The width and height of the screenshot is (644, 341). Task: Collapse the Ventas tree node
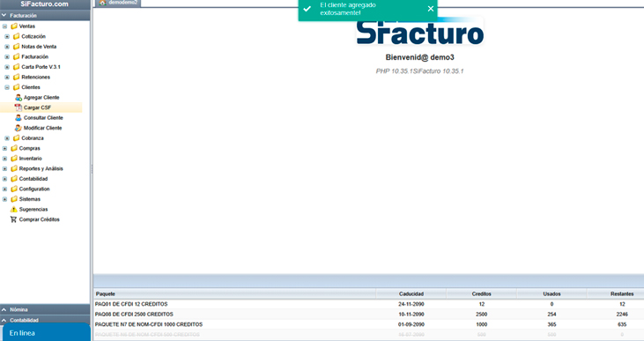pyautogui.click(x=5, y=26)
